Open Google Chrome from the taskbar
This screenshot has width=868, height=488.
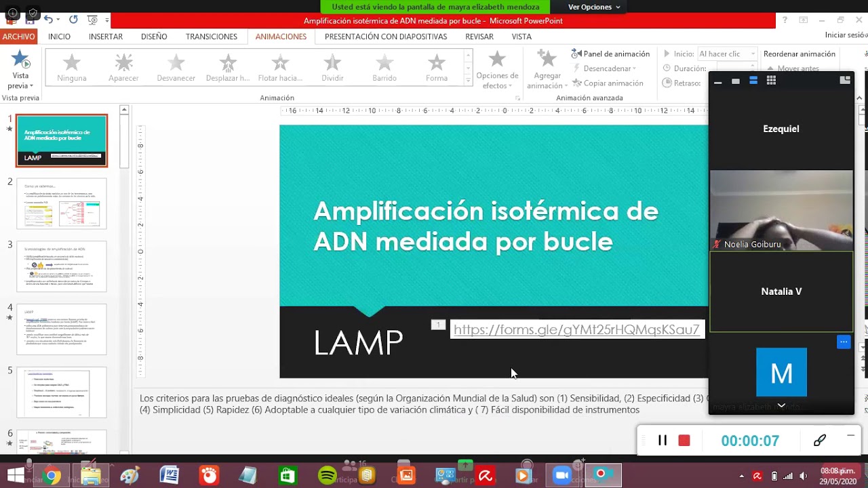tap(51, 476)
